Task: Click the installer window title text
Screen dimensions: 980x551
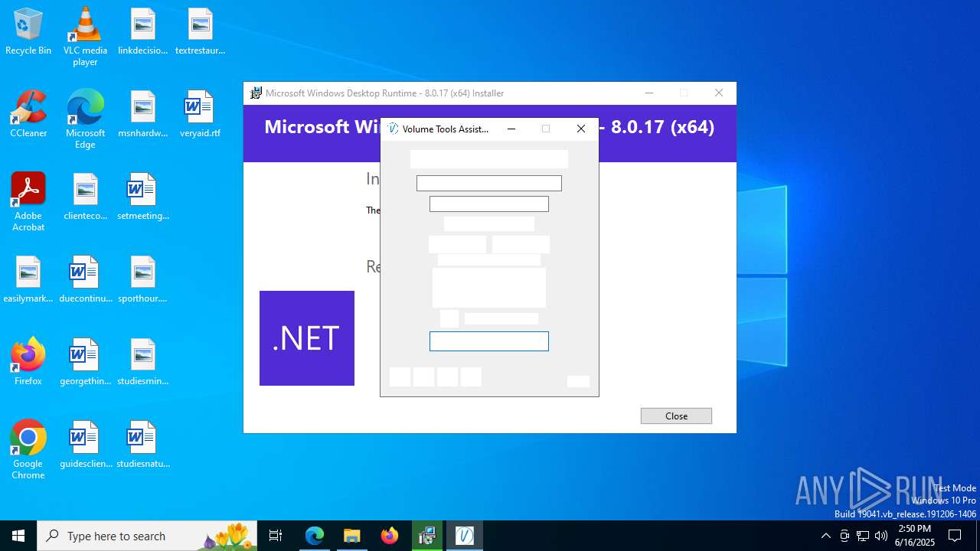Action: (385, 93)
